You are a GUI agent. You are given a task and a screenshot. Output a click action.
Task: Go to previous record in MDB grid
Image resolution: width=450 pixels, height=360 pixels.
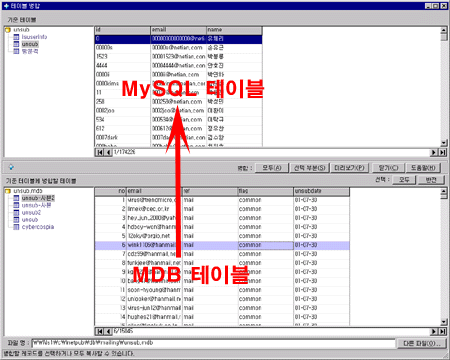pyautogui.click(x=108, y=331)
